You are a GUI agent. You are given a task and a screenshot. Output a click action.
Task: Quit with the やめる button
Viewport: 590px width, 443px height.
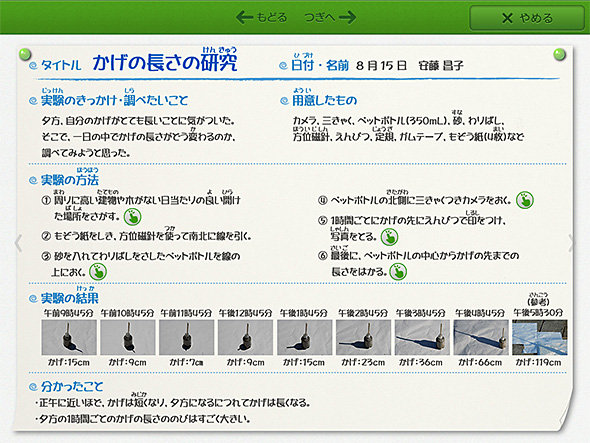(x=527, y=18)
